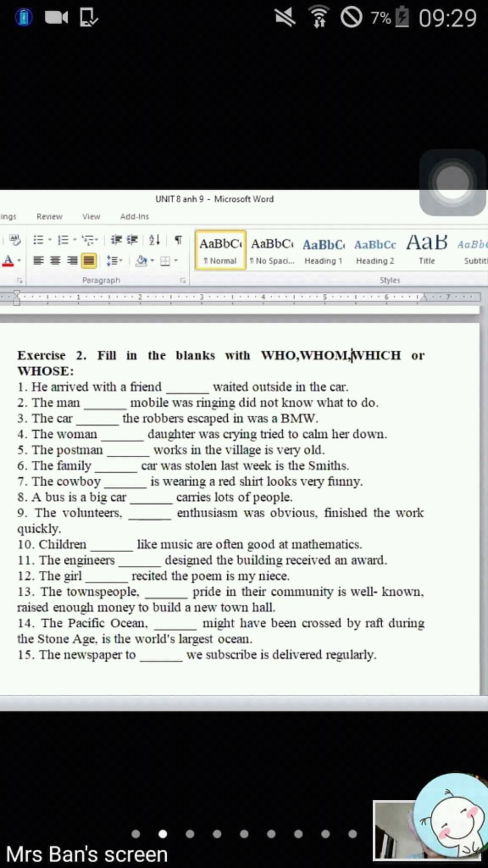Image resolution: width=488 pixels, height=868 pixels.
Task: Open the Add-Ins tab
Action: pyautogui.click(x=134, y=217)
